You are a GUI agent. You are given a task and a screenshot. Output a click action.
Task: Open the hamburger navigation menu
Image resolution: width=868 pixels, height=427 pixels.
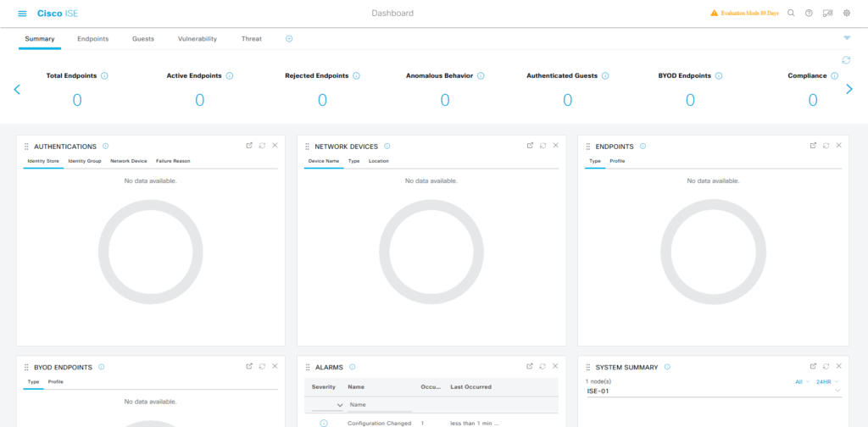(22, 14)
